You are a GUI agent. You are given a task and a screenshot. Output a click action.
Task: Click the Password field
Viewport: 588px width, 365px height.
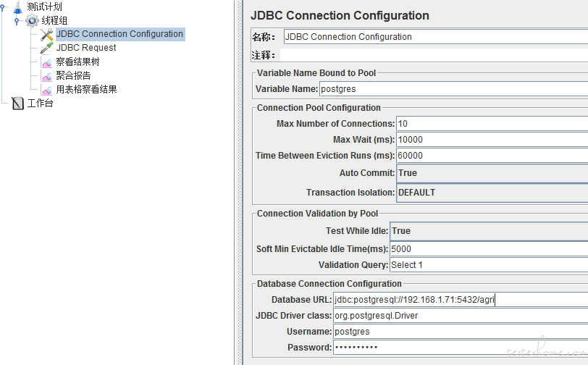coord(461,348)
